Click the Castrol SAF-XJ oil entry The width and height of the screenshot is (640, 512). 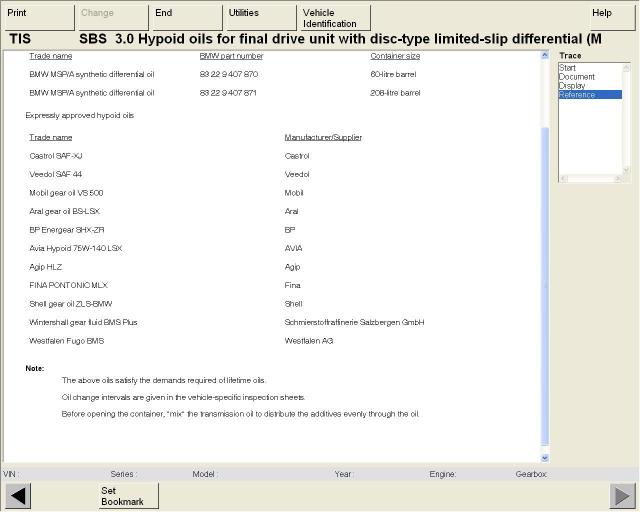pyautogui.click(x=56, y=156)
